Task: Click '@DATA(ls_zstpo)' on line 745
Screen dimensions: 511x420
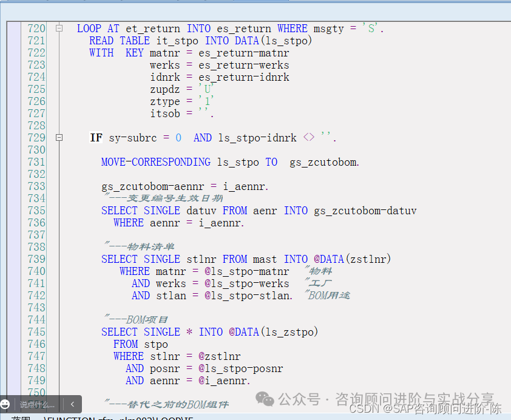Action: 273,332
